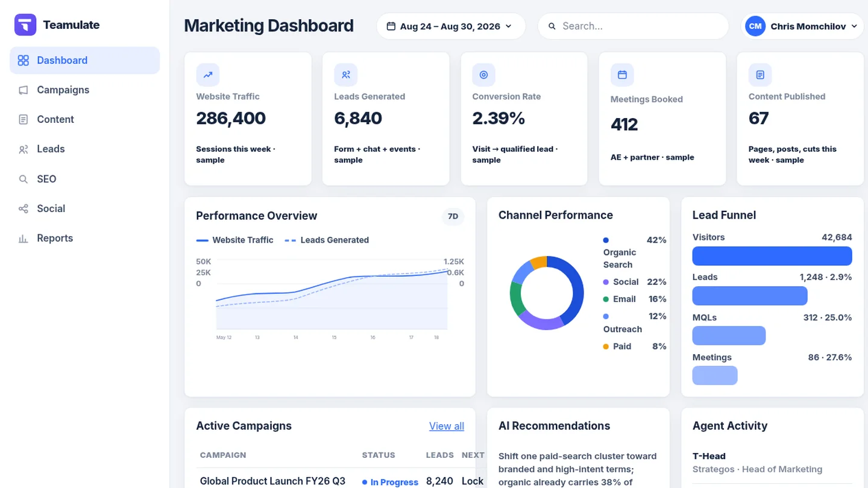Click the 2.39% Conversion Rate value
This screenshot has height=488, width=868.
[x=498, y=118]
